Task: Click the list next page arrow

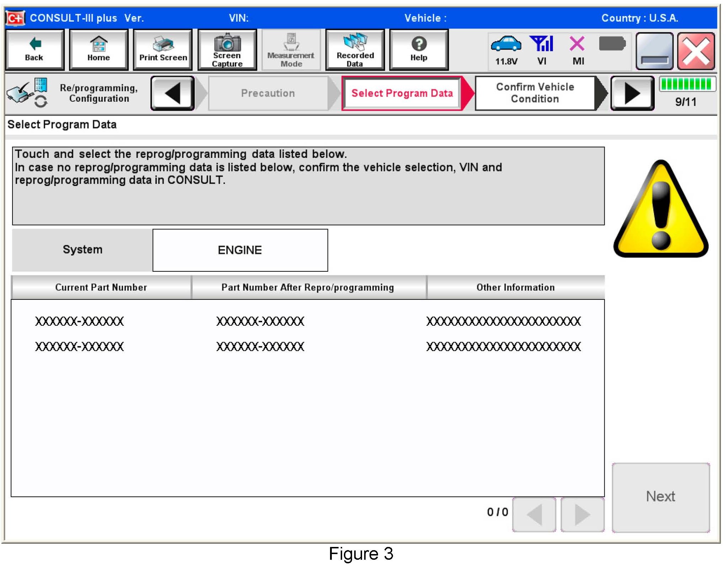Action: [582, 514]
